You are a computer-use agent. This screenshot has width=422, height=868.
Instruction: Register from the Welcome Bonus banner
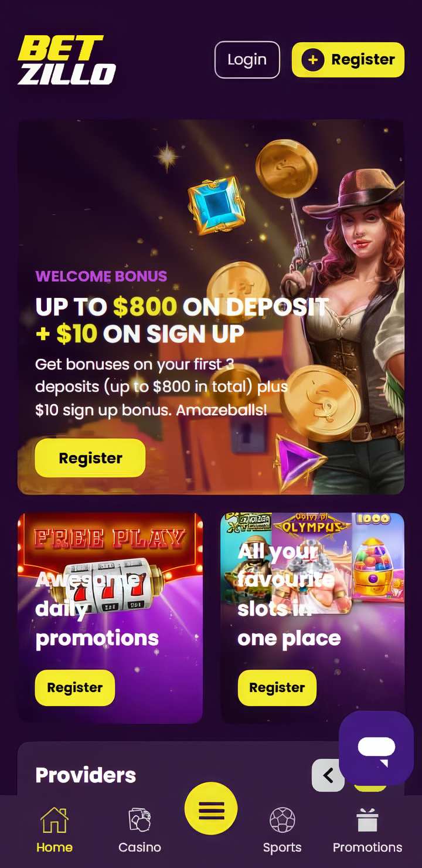pos(90,458)
